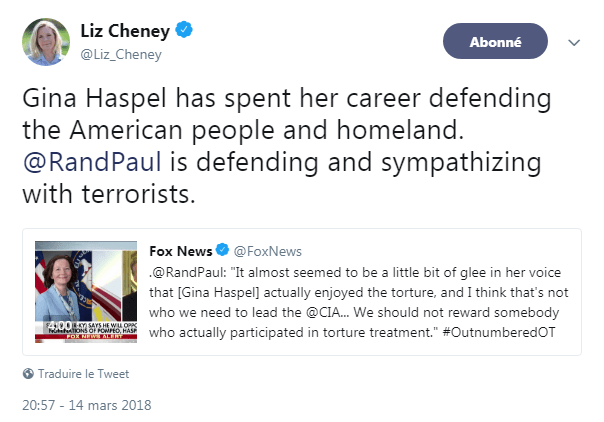This screenshot has width=604, height=422.
Task: Click Liz Cheney's profile avatar photo
Action: click(x=47, y=41)
